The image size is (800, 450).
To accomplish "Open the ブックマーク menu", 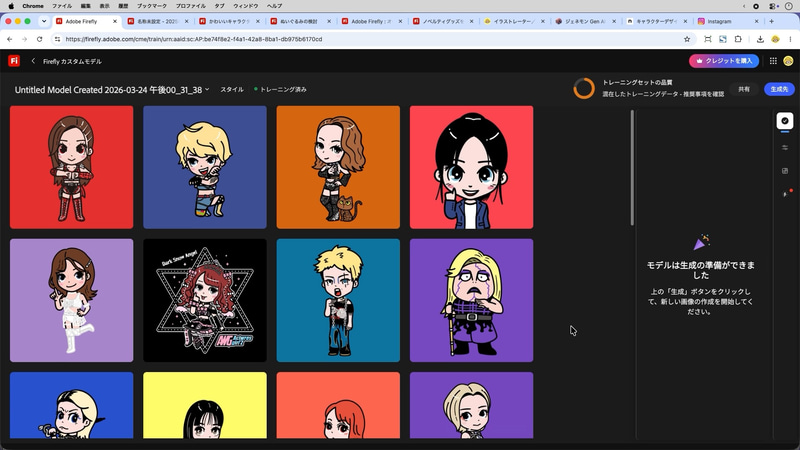I will click(x=152, y=6).
